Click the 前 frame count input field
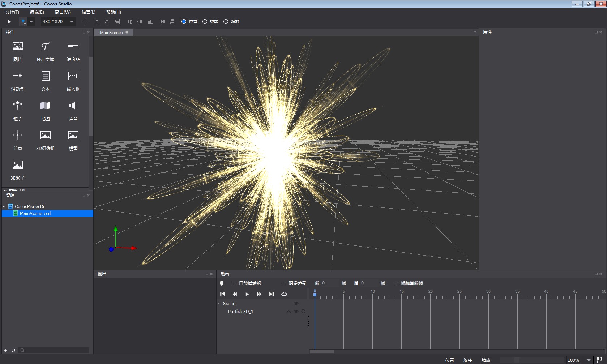 pos(330,283)
